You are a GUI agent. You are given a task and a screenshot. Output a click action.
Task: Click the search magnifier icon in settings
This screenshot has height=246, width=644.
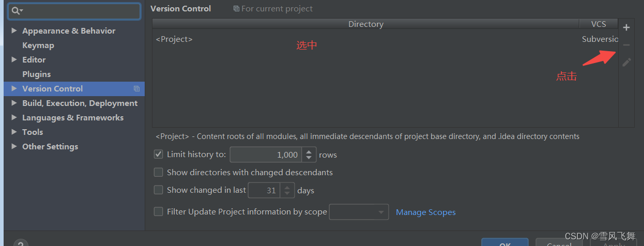pos(16,11)
